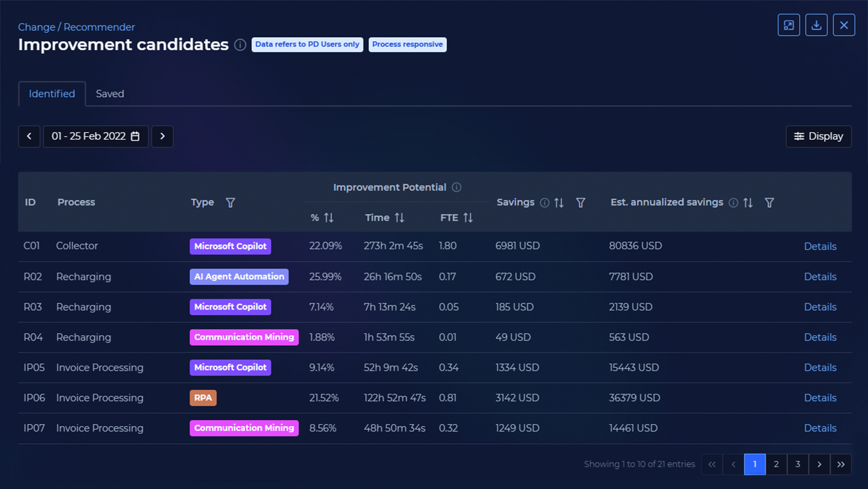Select the '80836 USD' annualized savings cell
Screen dimensions: 868x489
coord(635,246)
